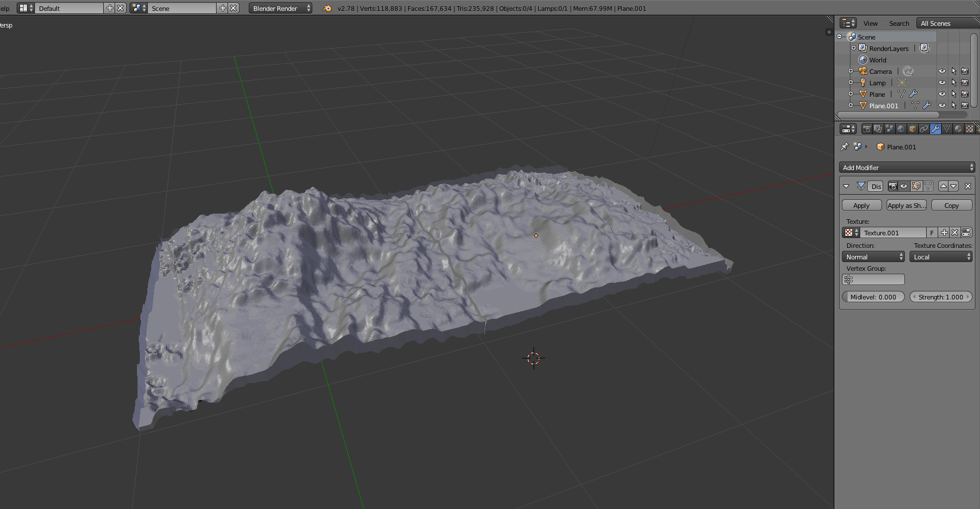Toggle Lamp visibility eye in outliner

pyautogui.click(x=942, y=82)
